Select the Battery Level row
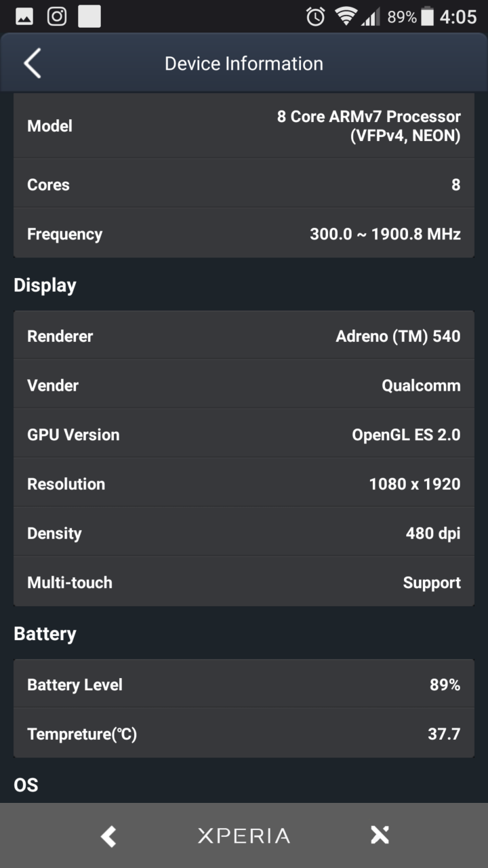Image resolution: width=488 pixels, height=868 pixels. coord(244,684)
